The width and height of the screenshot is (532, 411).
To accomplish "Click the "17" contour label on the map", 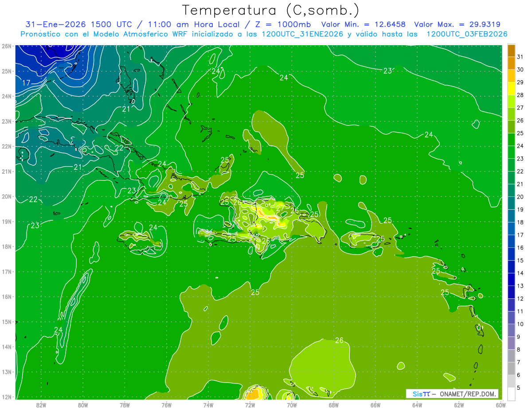I will (26, 83).
